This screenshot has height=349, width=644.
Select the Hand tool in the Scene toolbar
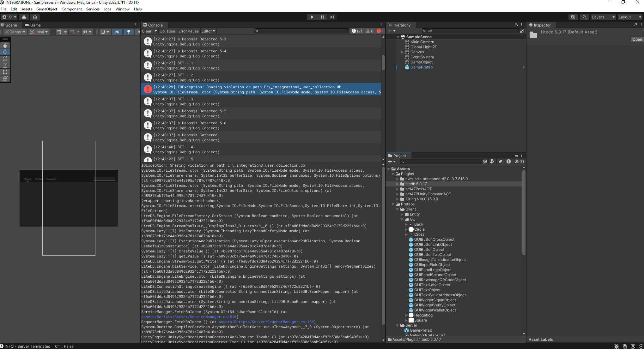point(5,45)
